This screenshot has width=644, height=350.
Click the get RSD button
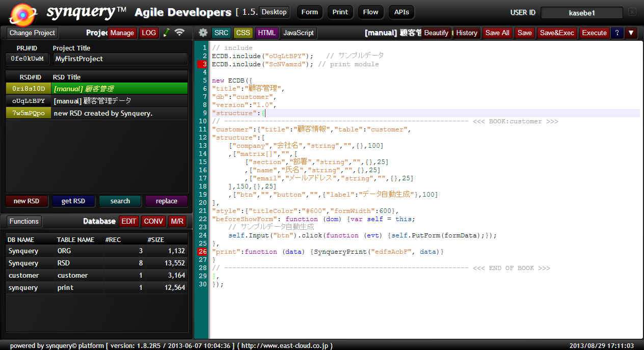click(73, 201)
